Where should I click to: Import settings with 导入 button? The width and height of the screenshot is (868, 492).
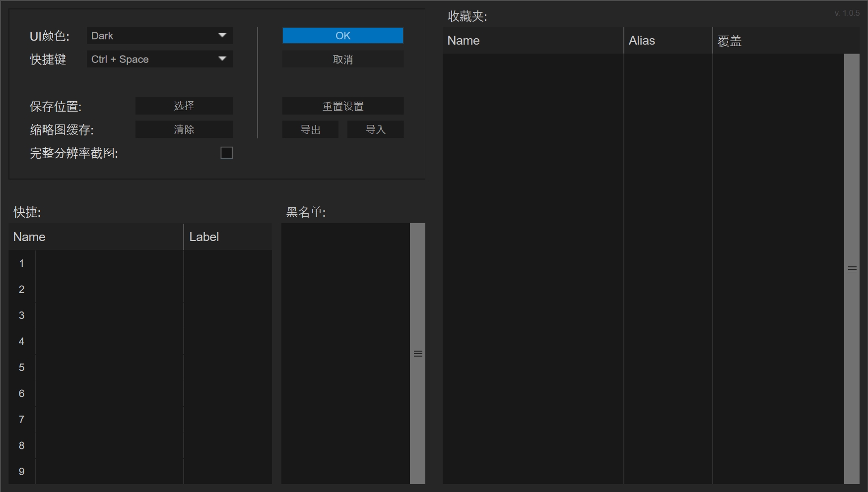point(375,129)
